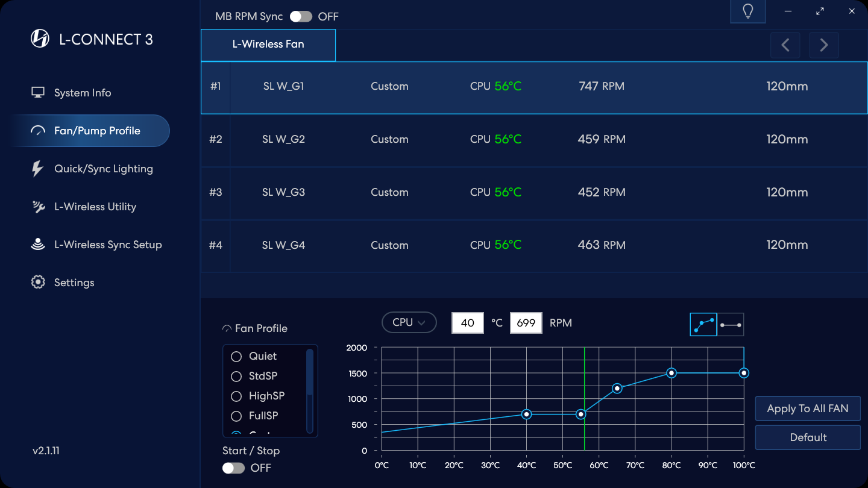The image size is (868, 488).
Task: Open the L-Wireless Fan tab
Action: [268, 45]
